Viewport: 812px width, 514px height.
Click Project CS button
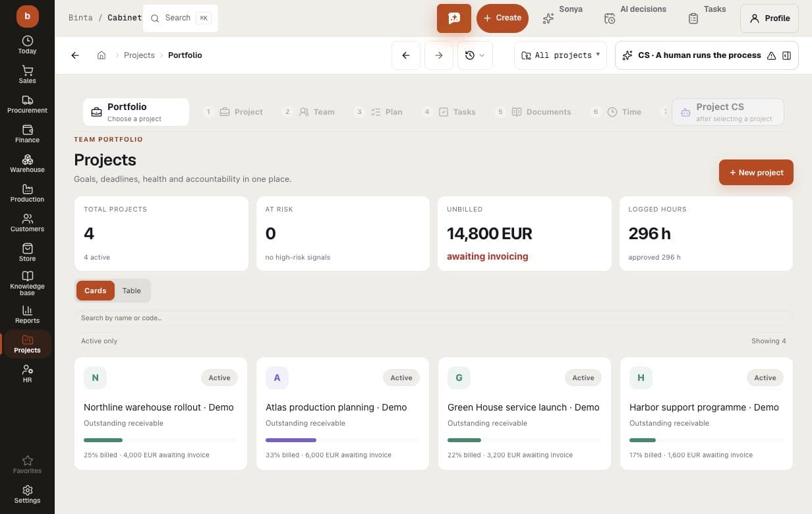point(728,112)
